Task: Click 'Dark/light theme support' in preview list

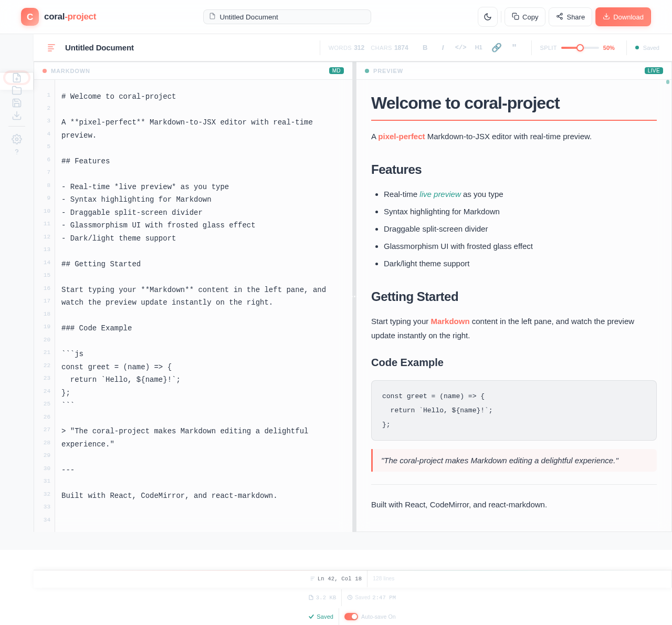Action: point(427,264)
